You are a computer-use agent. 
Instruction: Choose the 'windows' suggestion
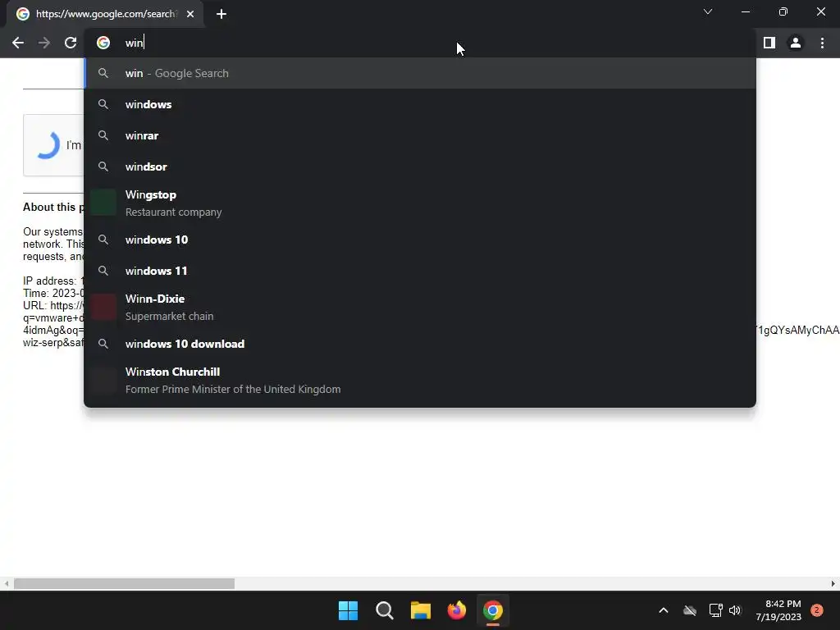(420, 104)
